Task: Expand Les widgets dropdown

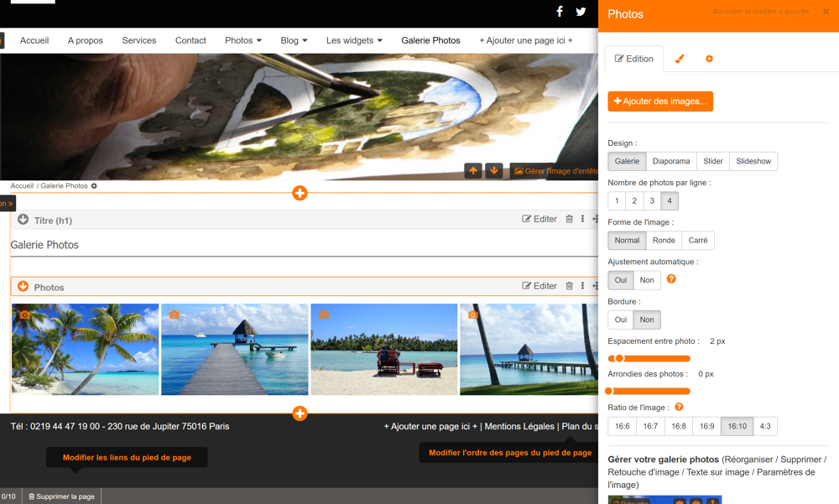Action: point(354,40)
